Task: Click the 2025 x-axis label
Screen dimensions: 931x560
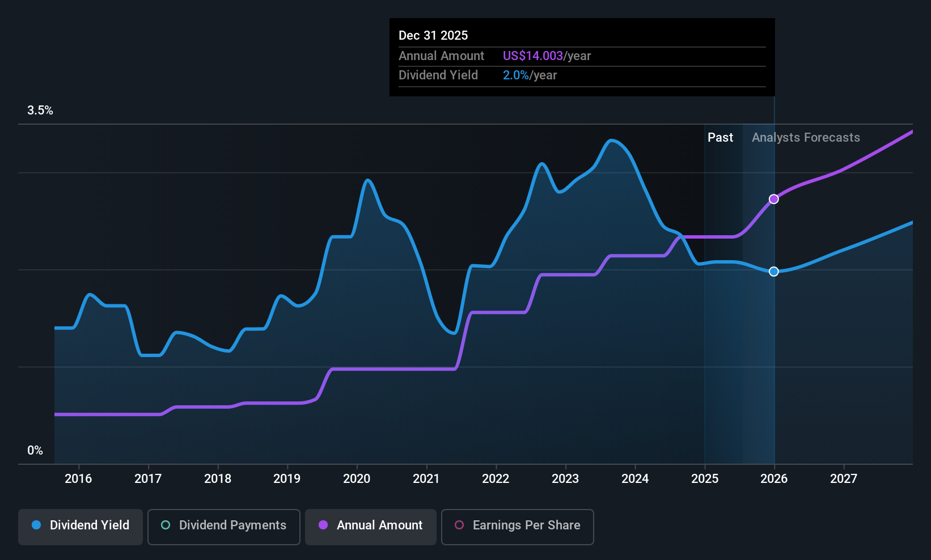Action: [705, 479]
